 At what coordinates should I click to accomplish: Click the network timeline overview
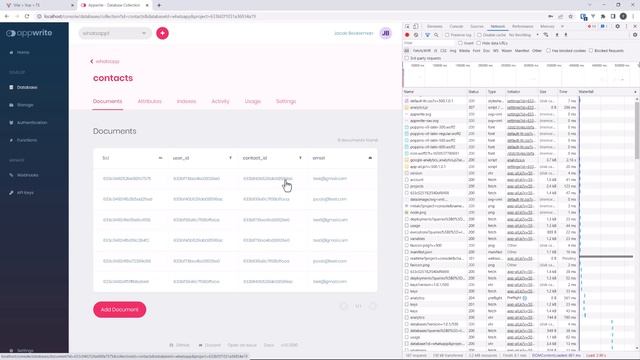tap(520, 74)
